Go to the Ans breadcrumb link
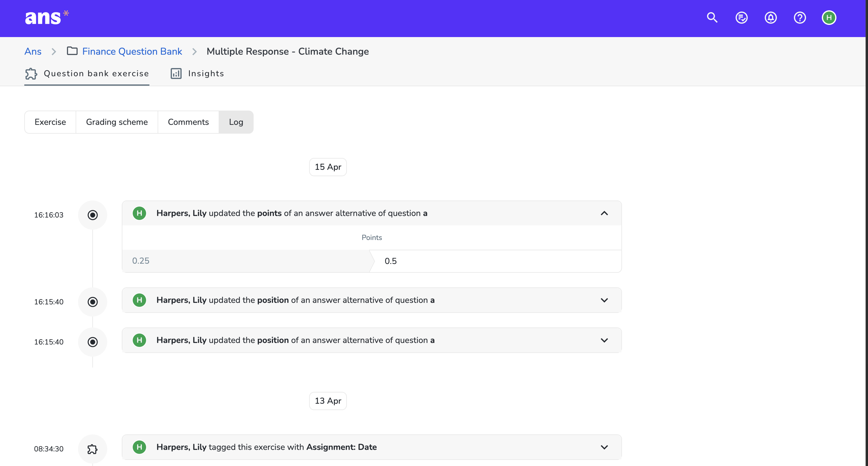The height and width of the screenshot is (466, 868). tap(33, 51)
